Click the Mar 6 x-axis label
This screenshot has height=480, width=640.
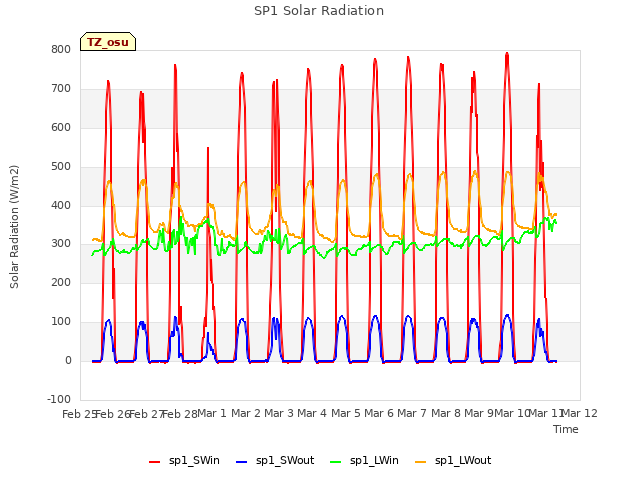[x=379, y=413]
